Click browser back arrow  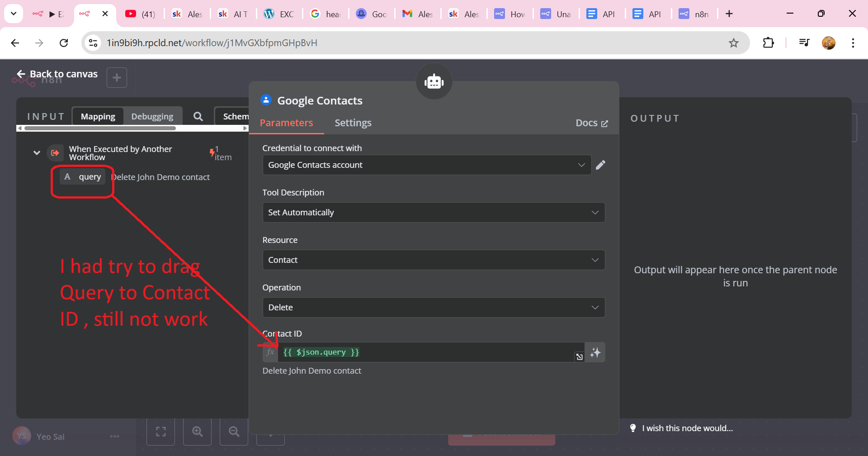coord(15,43)
